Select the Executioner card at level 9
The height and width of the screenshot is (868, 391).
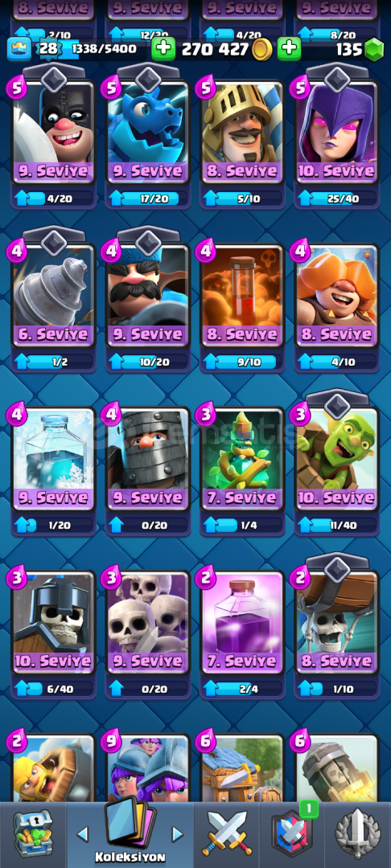click(x=53, y=133)
